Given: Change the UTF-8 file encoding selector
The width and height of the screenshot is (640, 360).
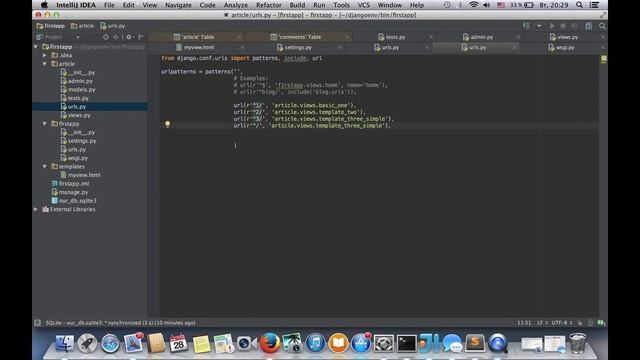Looking at the screenshot, I should coord(562,323).
